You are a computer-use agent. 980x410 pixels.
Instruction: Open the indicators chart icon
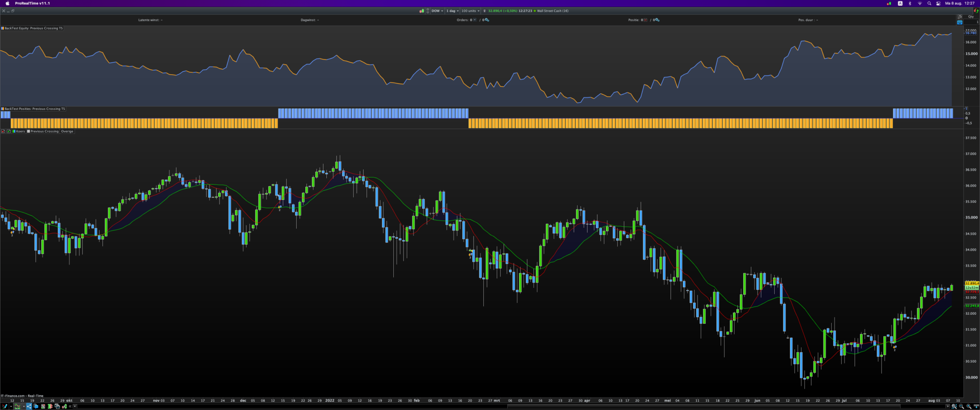18,406
